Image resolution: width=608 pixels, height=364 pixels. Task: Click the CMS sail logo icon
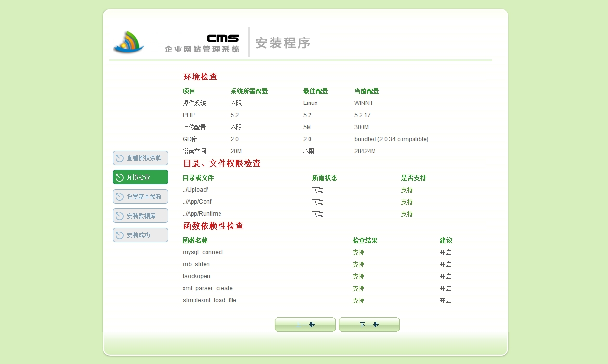(129, 42)
